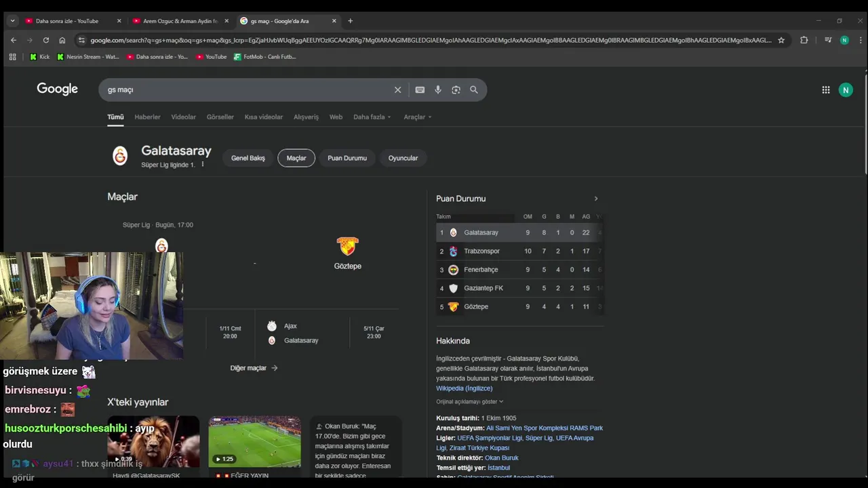Open more options beside 'Süper Lig liginde 1.'
The width and height of the screenshot is (868, 488).
point(202,165)
